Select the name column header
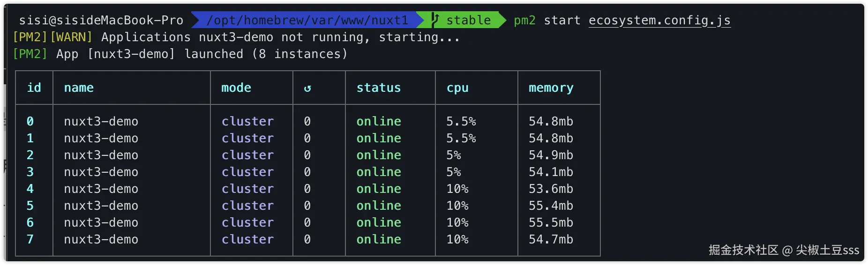The image size is (868, 265). [x=79, y=88]
